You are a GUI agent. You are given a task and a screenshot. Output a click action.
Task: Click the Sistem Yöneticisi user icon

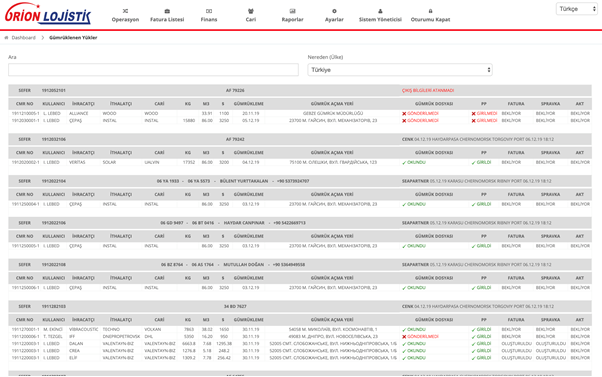coord(380,11)
